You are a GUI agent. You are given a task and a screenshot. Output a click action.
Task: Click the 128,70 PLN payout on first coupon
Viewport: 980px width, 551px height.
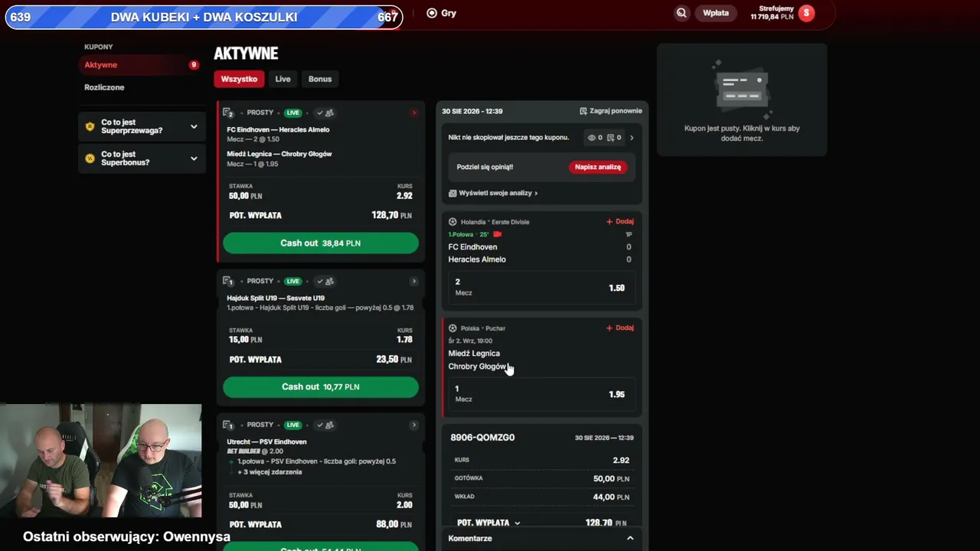tap(391, 216)
